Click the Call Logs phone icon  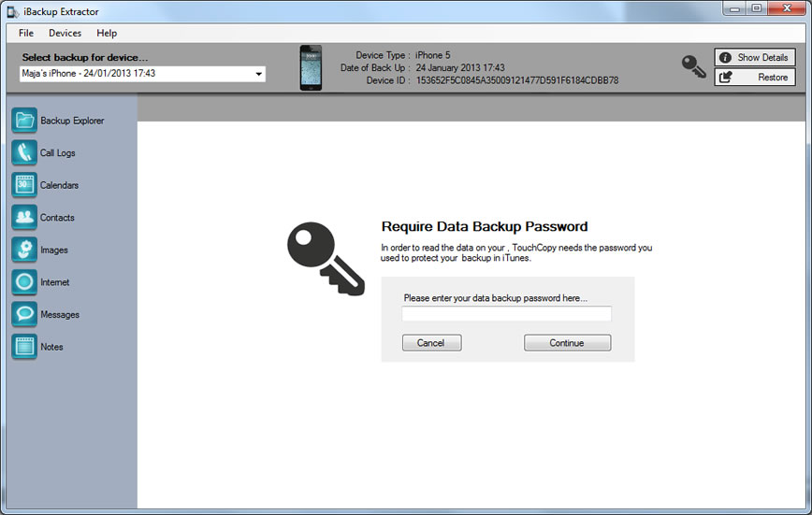coord(24,152)
